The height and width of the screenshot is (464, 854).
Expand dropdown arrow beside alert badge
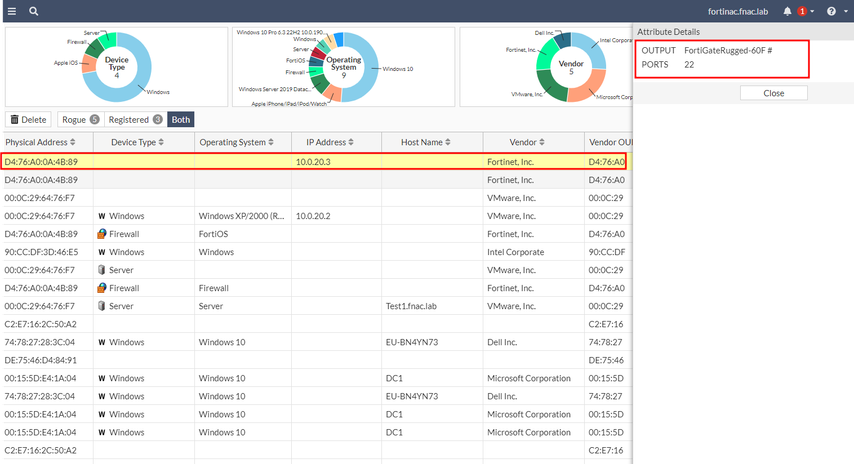pyautogui.click(x=812, y=11)
